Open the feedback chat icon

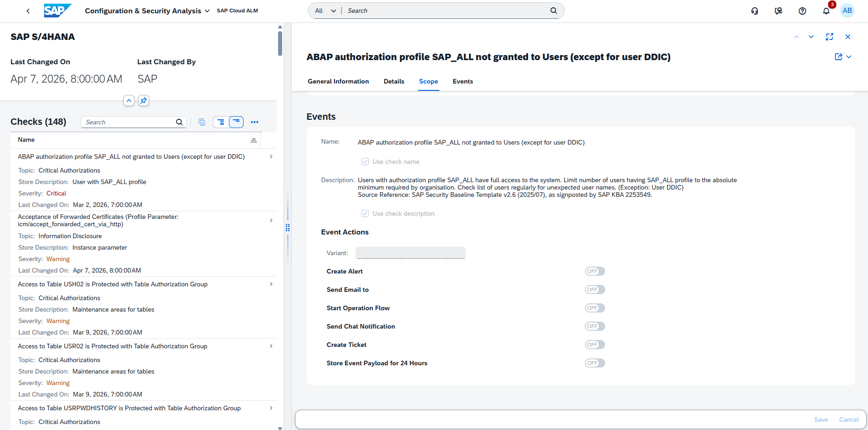(779, 11)
